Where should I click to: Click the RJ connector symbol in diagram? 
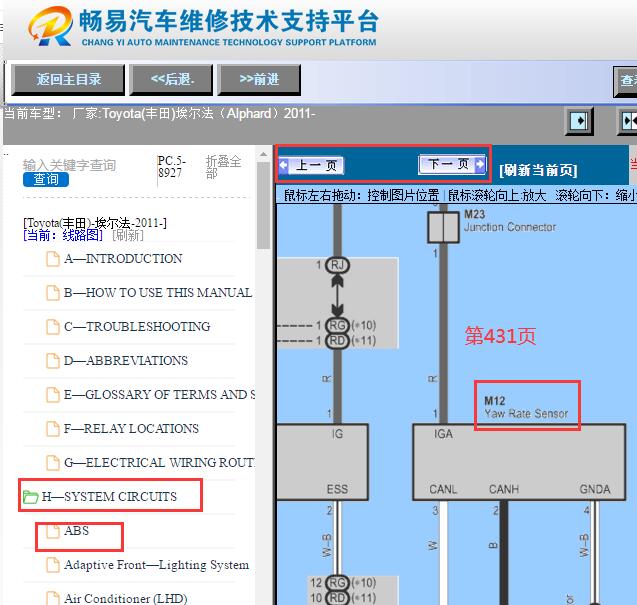point(337,265)
